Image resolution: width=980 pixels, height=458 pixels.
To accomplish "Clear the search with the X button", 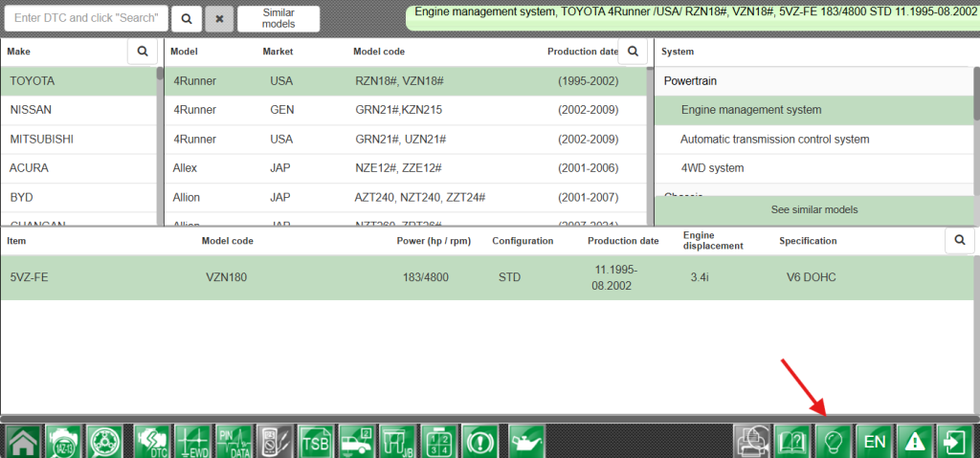I will (219, 18).
